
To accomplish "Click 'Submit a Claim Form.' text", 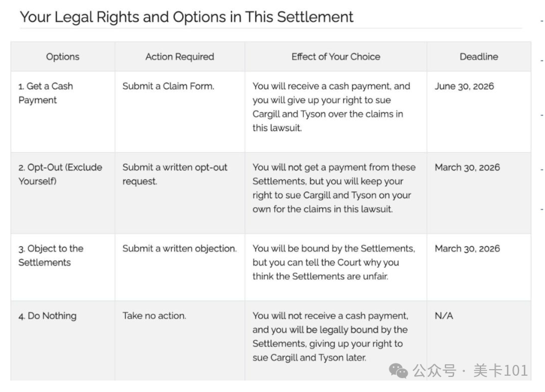I will point(168,86).
